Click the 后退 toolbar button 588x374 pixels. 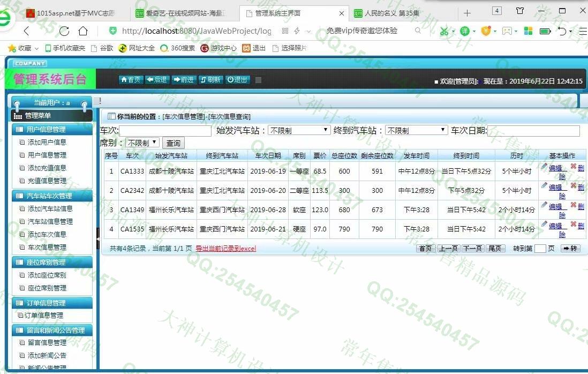pyautogui.click(x=157, y=79)
